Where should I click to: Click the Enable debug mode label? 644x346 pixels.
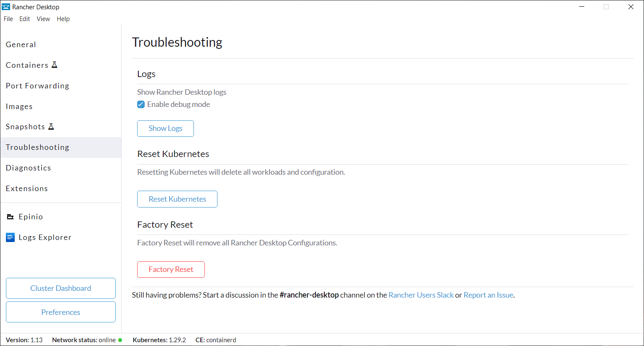(178, 104)
